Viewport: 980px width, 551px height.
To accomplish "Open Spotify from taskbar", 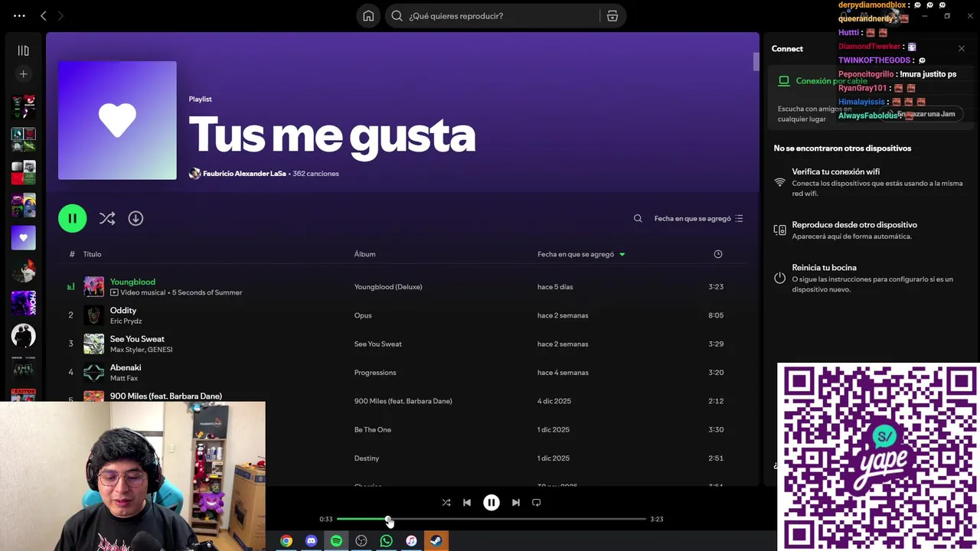I will (336, 541).
